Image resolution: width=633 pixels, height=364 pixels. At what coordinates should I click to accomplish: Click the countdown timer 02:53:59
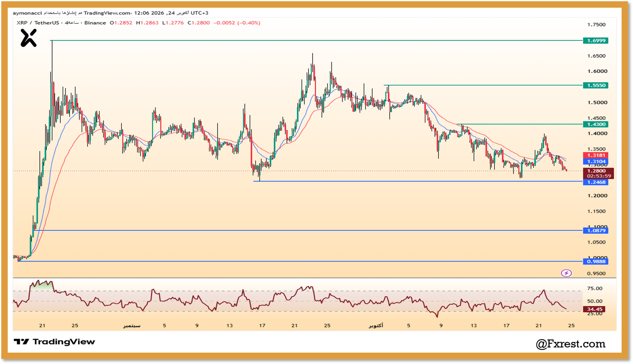pyautogui.click(x=599, y=176)
